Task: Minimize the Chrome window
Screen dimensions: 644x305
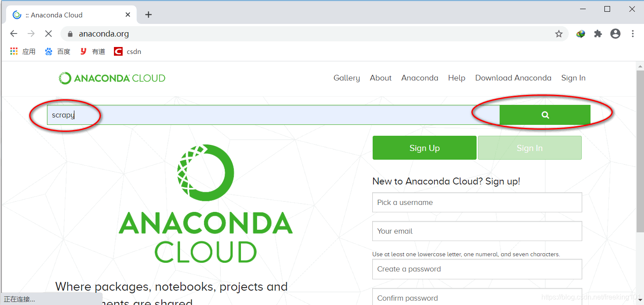Action: tap(583, 9)
